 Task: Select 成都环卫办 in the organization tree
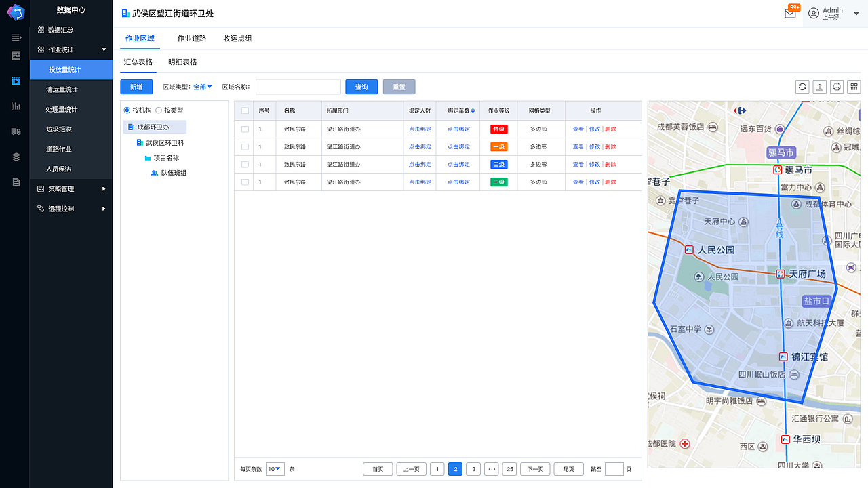point(155,127)
